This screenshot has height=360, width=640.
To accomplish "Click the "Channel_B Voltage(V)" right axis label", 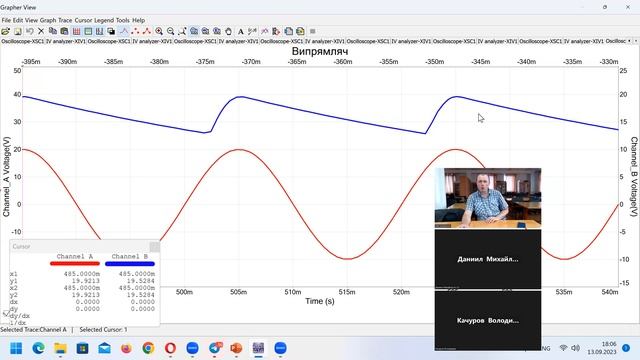I will tap(634, 176).
